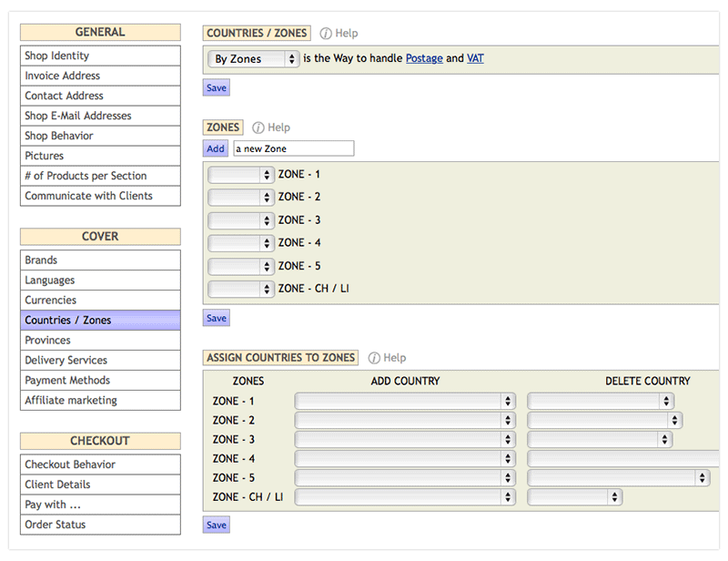Click the Help icon beside COUNTRIES / ZONES
The width and height of the screenshot is (728, 561).
coord(325,33)
